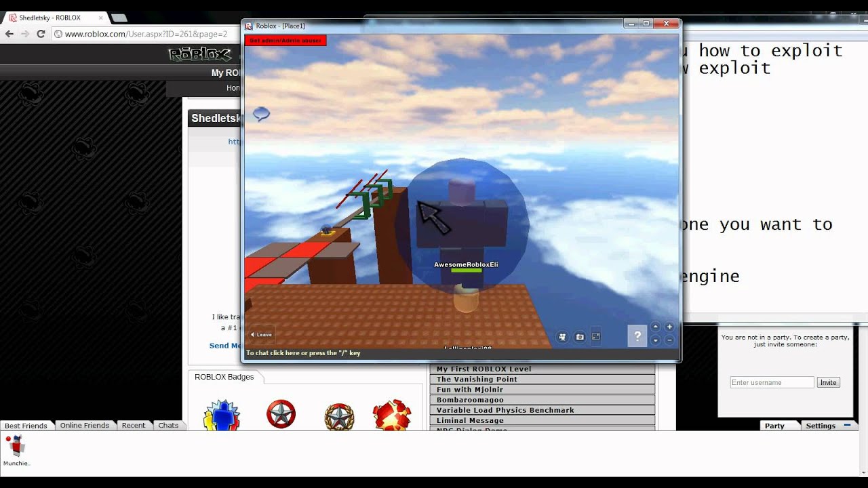The image size is (868, 488).
Task: Open the Settings tab in the chat bar
Action: [x=821, y=426]
